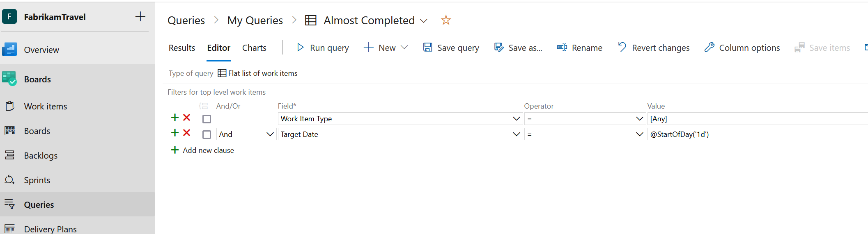Switch to the Results tab

(x=181, y=48)
